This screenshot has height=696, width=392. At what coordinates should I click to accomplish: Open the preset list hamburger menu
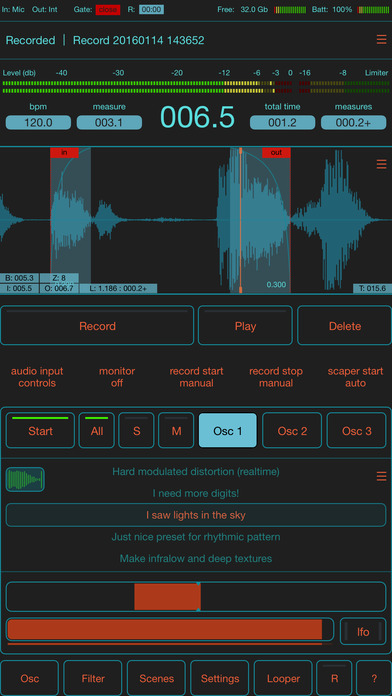pyautogui.click(x=381, y=476)
